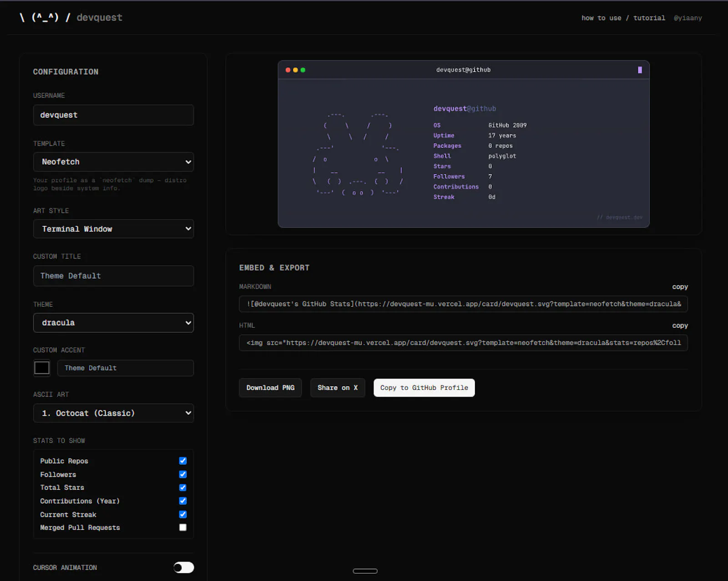The width and height of the screenshot is (728, 581).
Task: Enable Merged Pull Requests checkbox
Action: click(183, 528)
